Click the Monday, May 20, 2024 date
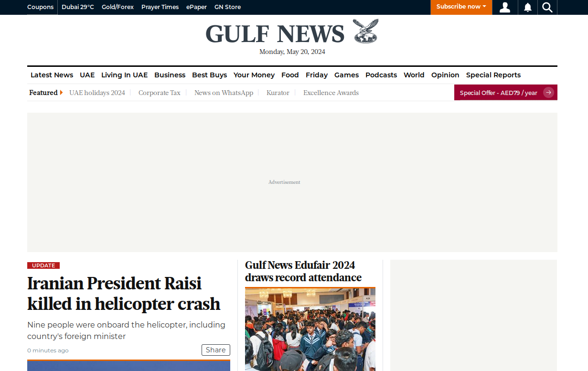This screenshot has width=588, height=371. (292, 52)
